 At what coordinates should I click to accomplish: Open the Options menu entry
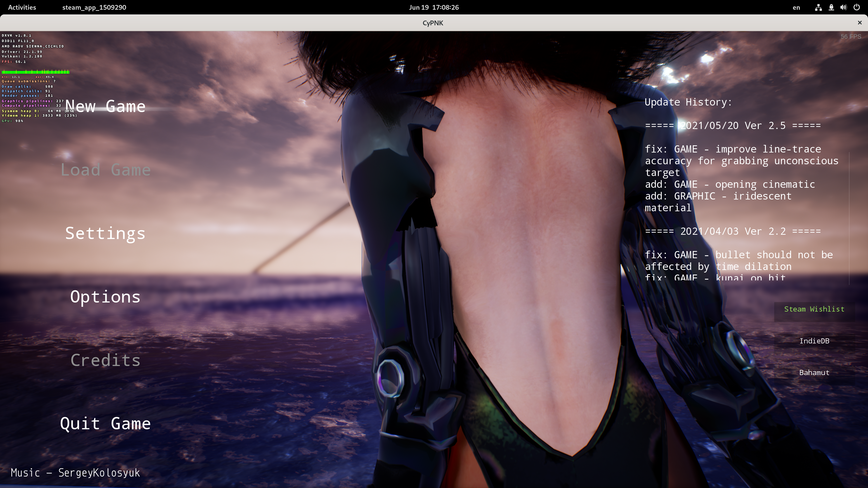tap(105, 297)
